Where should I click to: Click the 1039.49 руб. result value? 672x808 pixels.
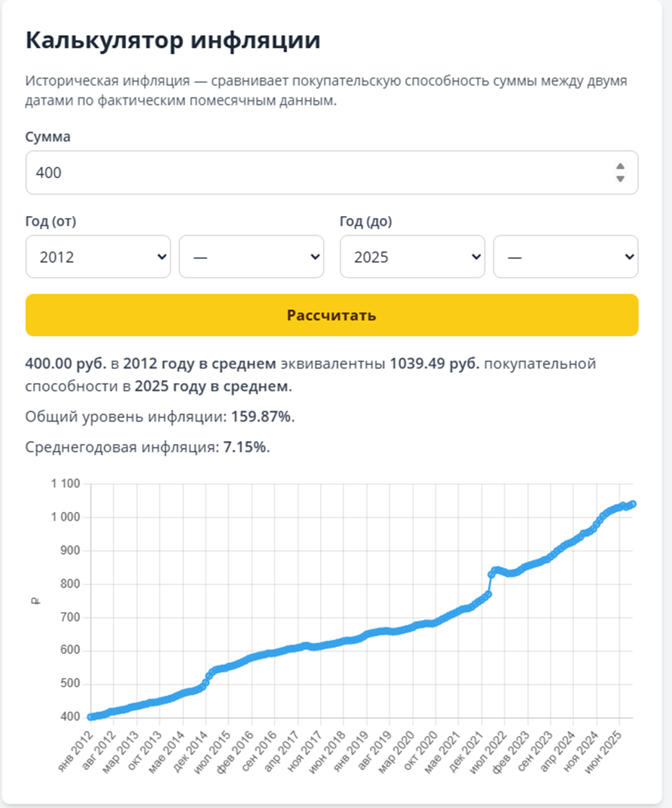[x=435, y=364]
